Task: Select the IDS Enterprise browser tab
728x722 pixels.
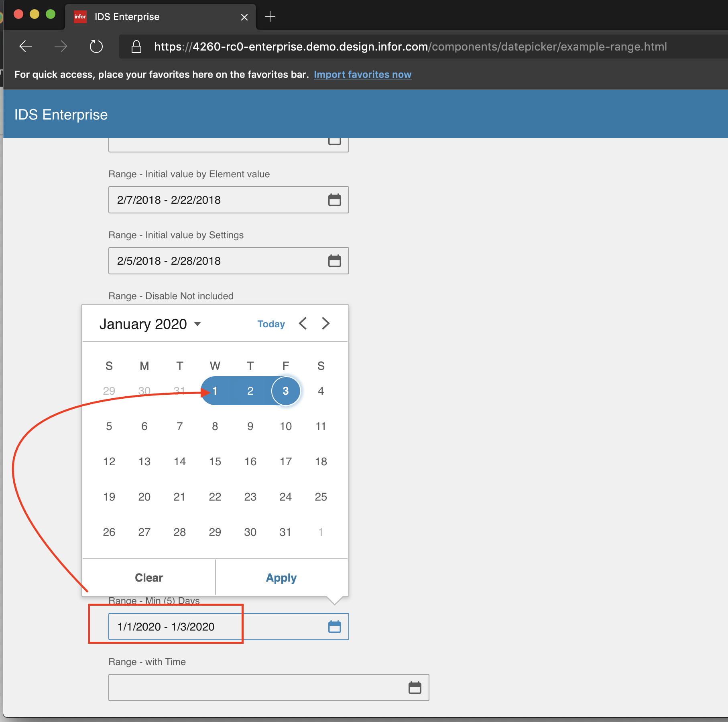Action: (161, 17)
